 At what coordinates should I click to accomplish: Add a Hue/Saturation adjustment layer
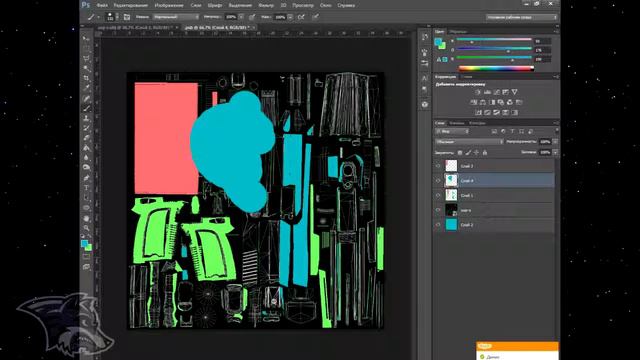pyautogui.click(x=473, y=102)
